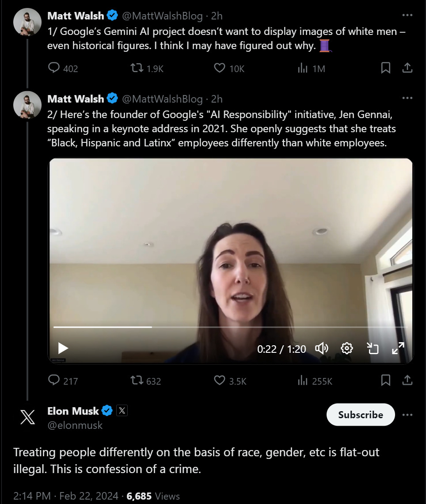Bookmark the second tweet with the video

[x=385, y=380]
